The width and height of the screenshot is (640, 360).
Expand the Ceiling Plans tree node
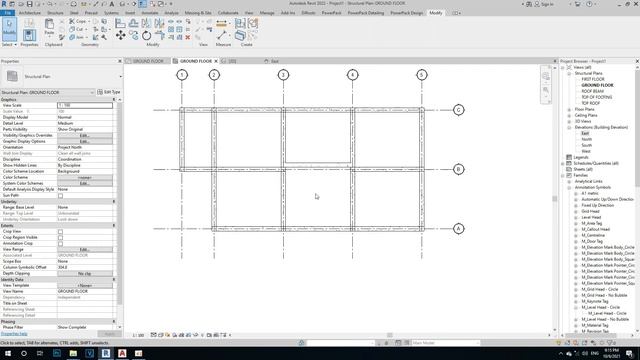pos(569,116)
